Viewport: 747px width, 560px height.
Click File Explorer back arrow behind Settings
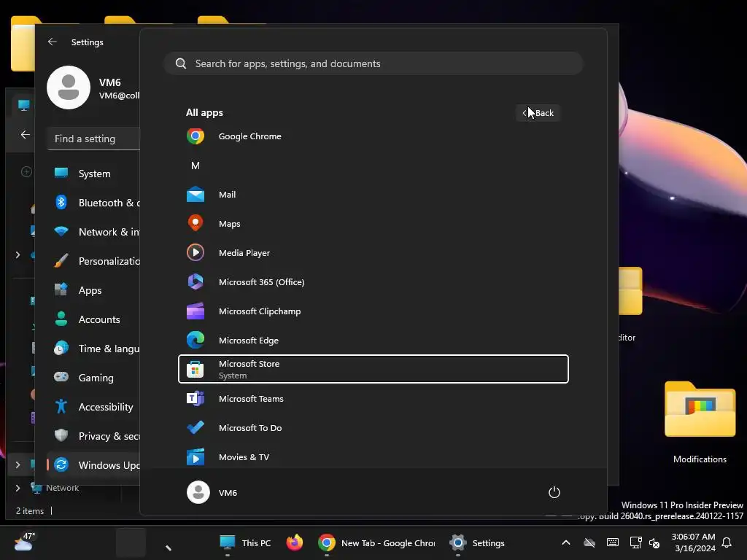click(x=26, y=135)
